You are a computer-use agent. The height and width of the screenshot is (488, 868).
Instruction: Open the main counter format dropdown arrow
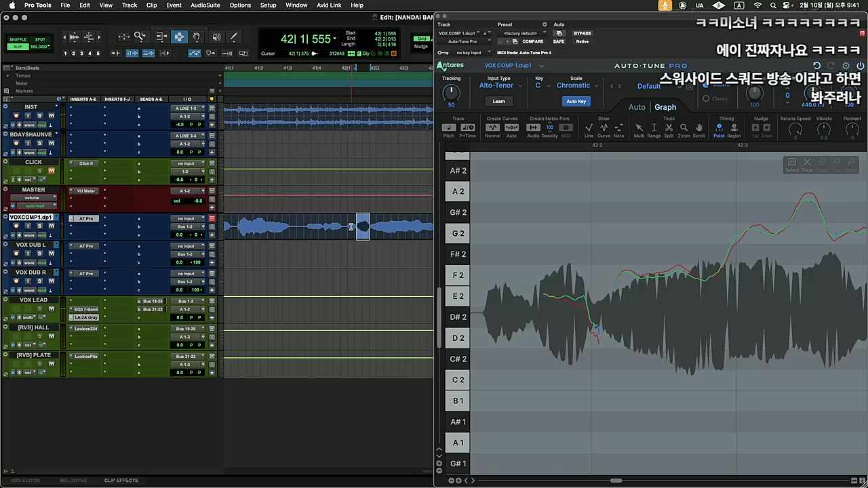(335, 39)
